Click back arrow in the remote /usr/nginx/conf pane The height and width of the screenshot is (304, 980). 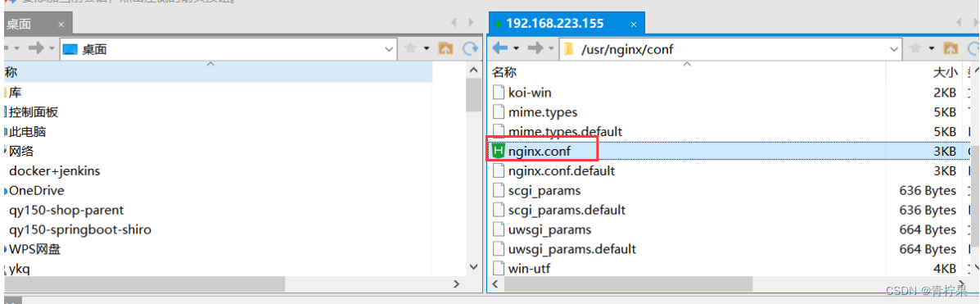(499, 48)
